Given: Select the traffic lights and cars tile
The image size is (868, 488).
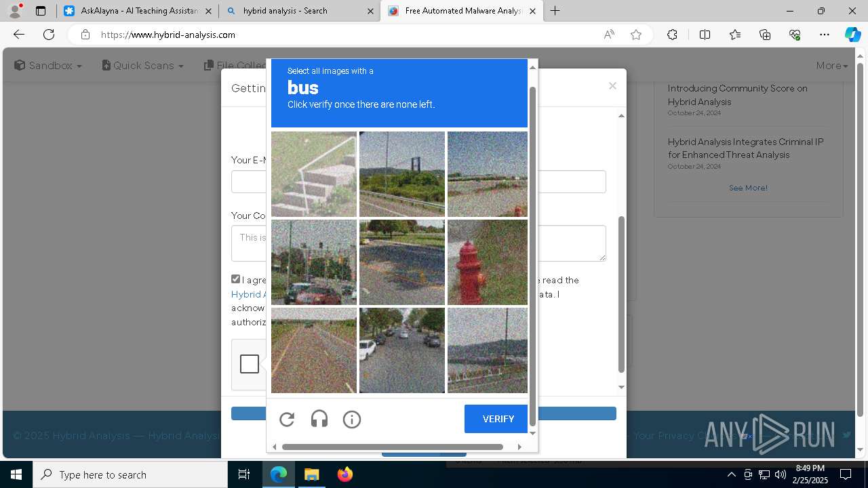Looking at the screenshot, I should (x=314, y=262).
